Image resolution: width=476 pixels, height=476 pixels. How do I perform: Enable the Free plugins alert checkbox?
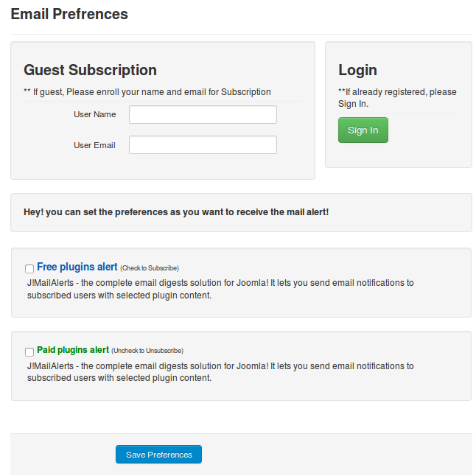tap(29, 269)
